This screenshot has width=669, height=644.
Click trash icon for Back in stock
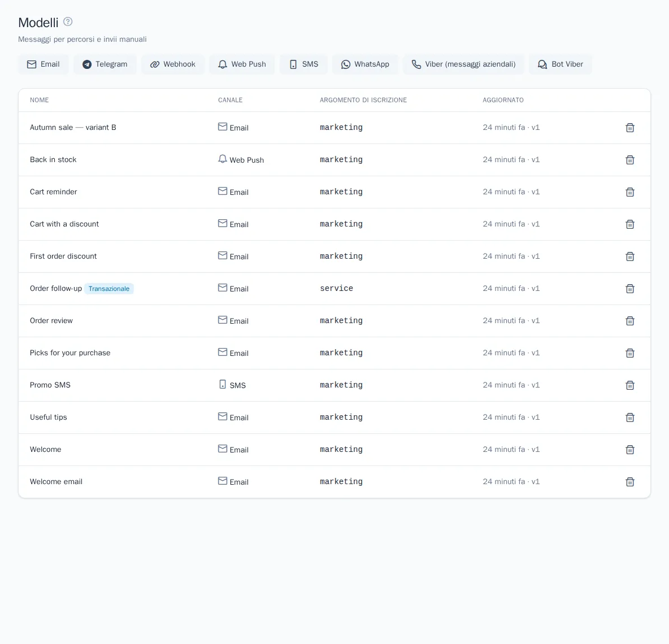630,160
